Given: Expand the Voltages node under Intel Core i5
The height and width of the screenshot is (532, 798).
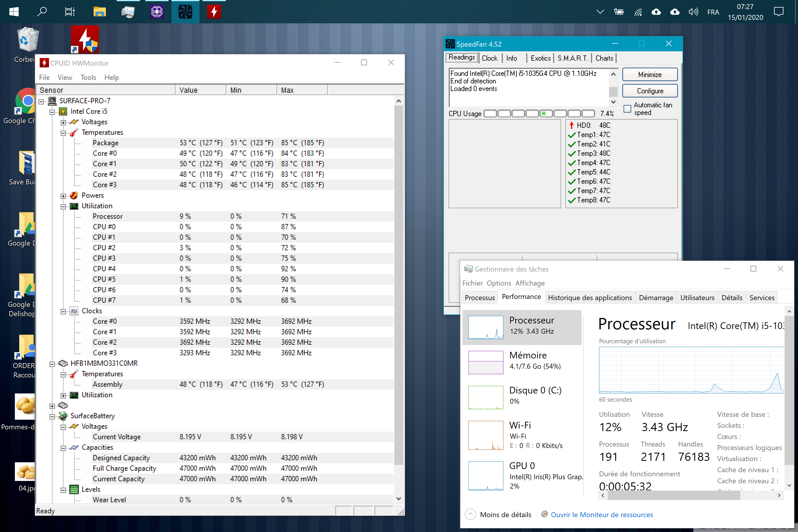Looking at the screenshot, I should tap(64, 123).
